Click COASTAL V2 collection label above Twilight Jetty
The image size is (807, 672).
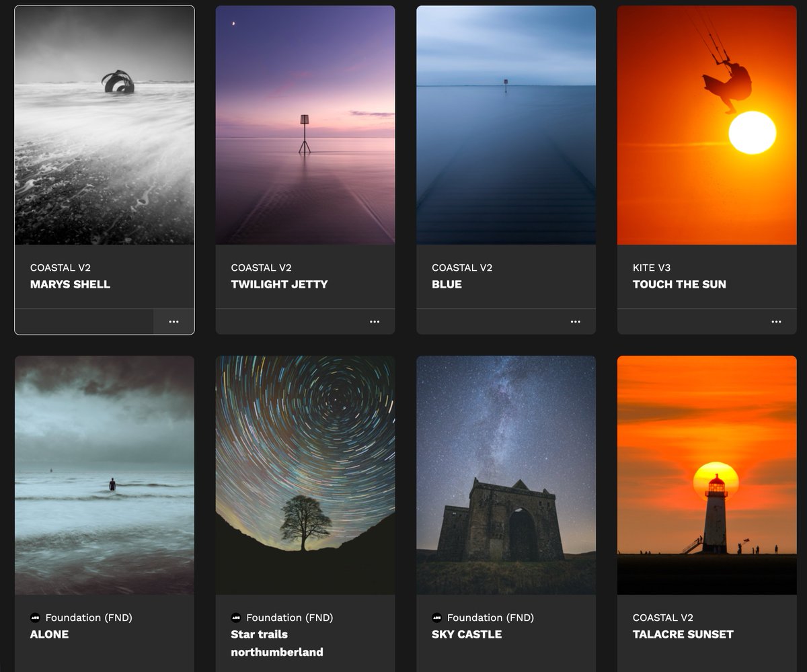(x=262, y=267)
